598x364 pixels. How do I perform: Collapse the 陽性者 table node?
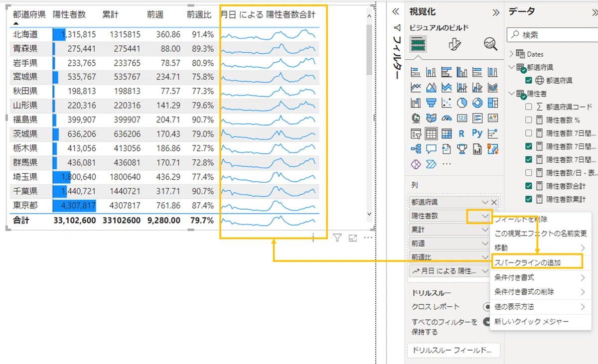pos(511,93)
